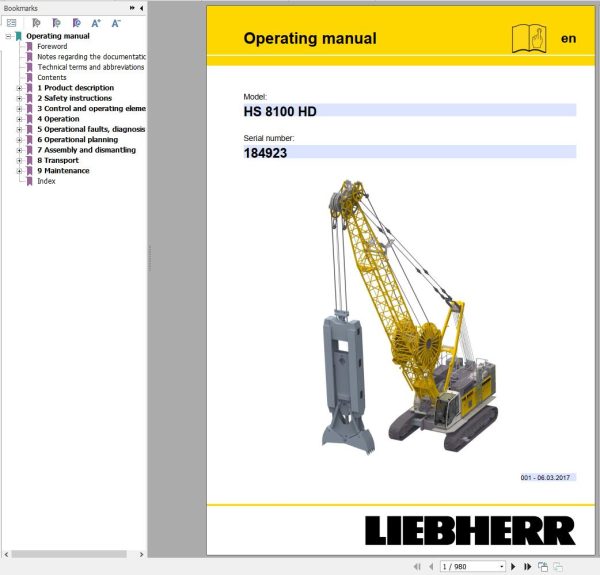The image size is (600, 575).
Task: Click the 001 - 06.03.2017 date field
Action: pyautogui.click(x=548, y=477)
